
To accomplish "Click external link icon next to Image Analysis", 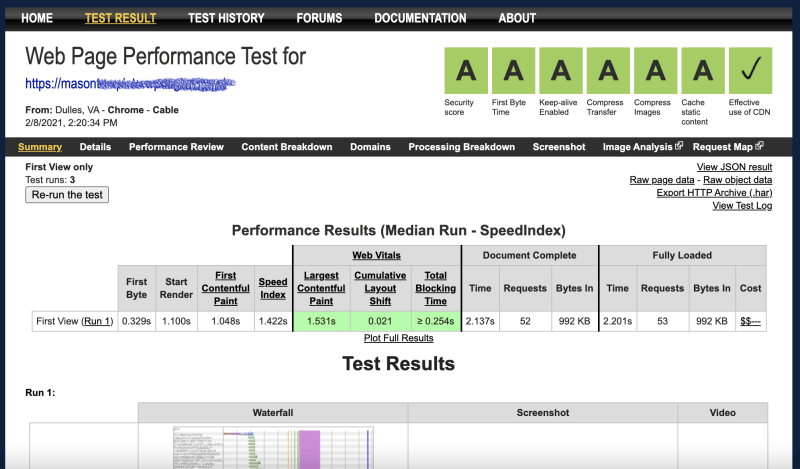I will 679,146.
